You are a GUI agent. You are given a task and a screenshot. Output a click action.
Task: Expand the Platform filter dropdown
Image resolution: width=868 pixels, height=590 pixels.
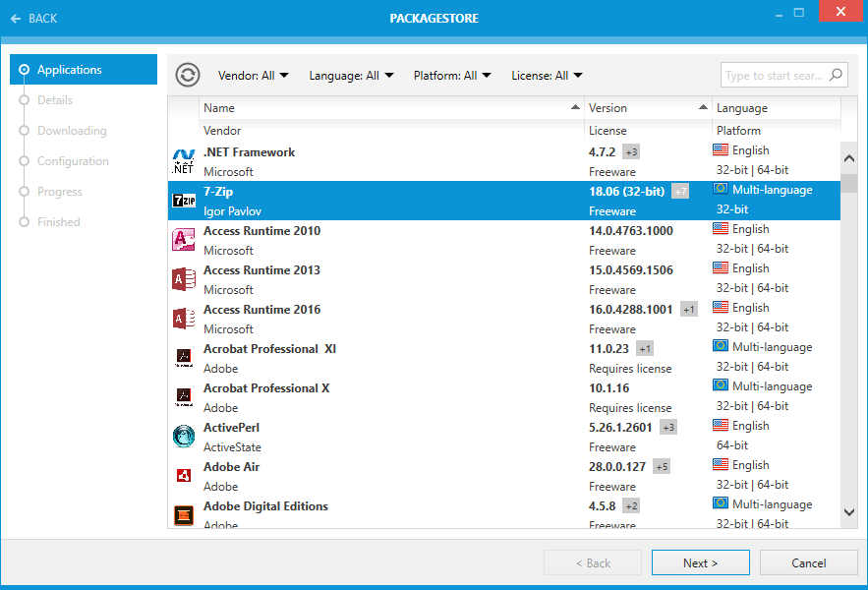452,76
